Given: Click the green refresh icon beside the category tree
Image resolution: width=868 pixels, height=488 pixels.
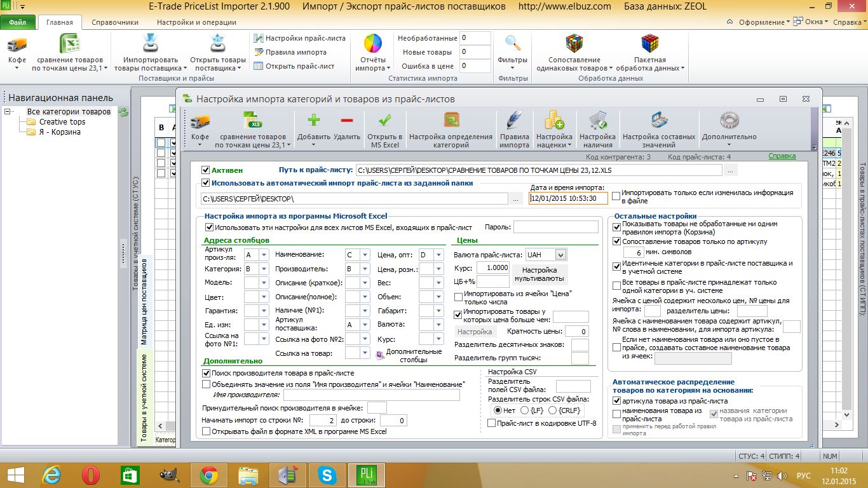Looking at the screenshot, I should coord(123,112).
